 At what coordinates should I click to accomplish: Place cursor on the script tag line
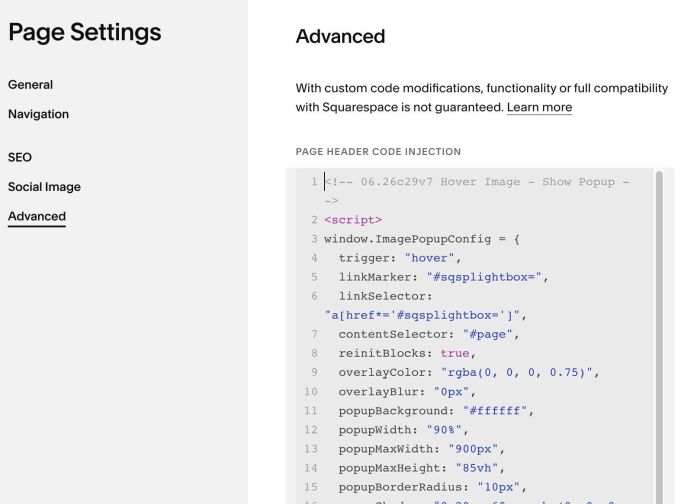[x=353, y=220]
